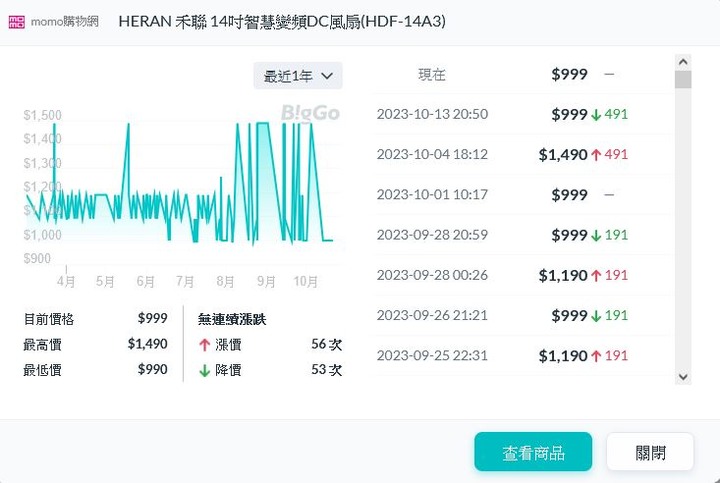Click the price history scroll up arrow
Viewport: 720px width, 483px height.
(683, 62)
